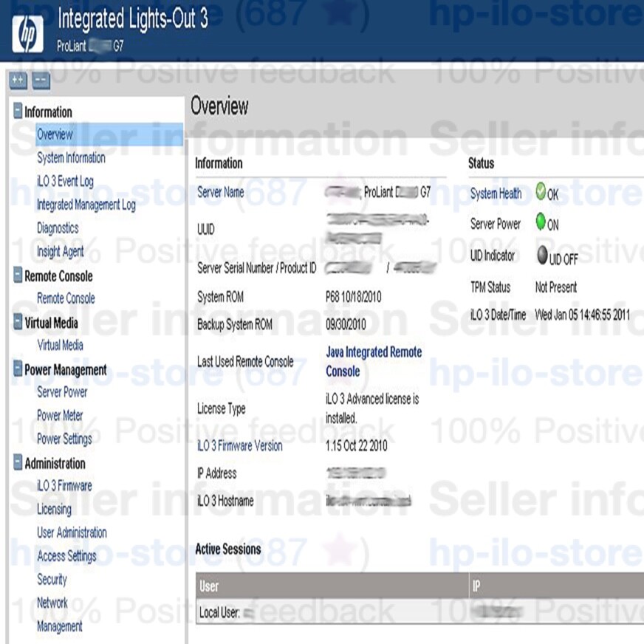
Task: Click the Information section label in sidebar
Action: click(x=48, y=112)
